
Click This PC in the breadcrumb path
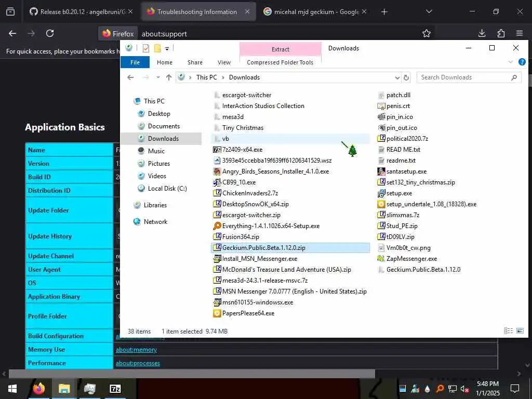click(x=206, y=77)
